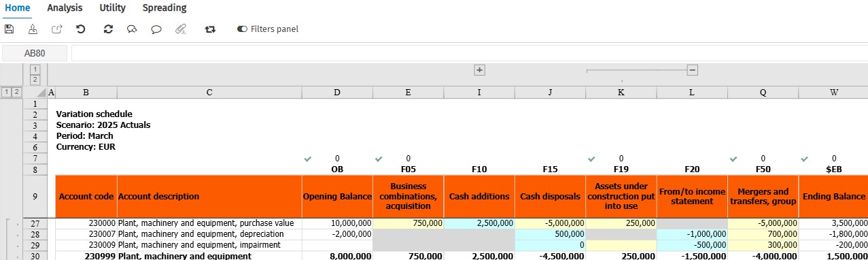868x260 pixels.
Task: Click the green checkmark above Opening Balance
Action: (x=308, y=159)
